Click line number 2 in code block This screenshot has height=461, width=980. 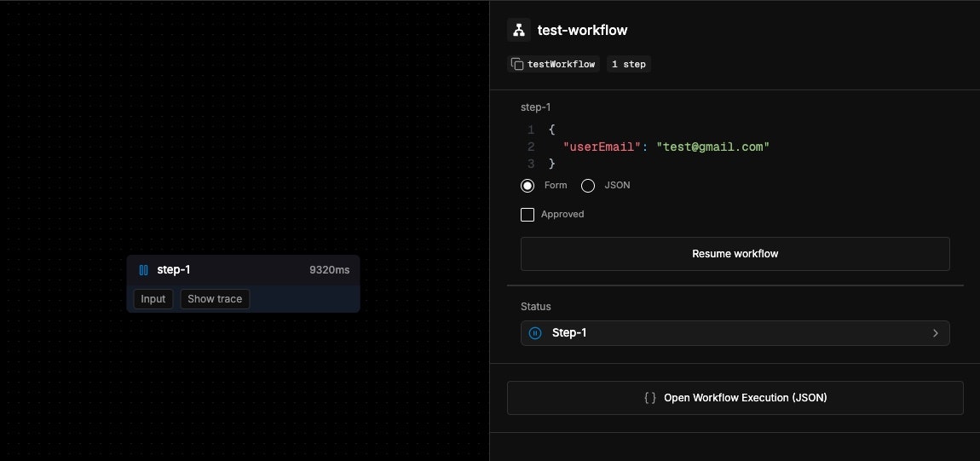coord(531,147)
